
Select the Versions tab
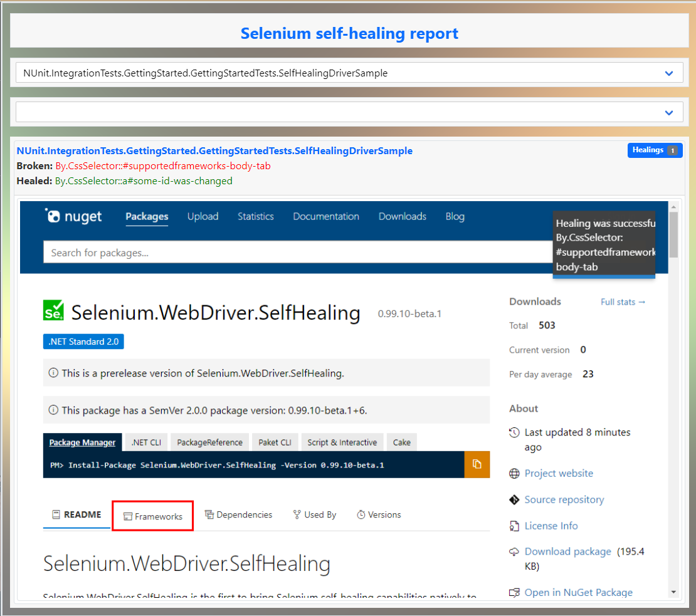click(x=379, y=514)
